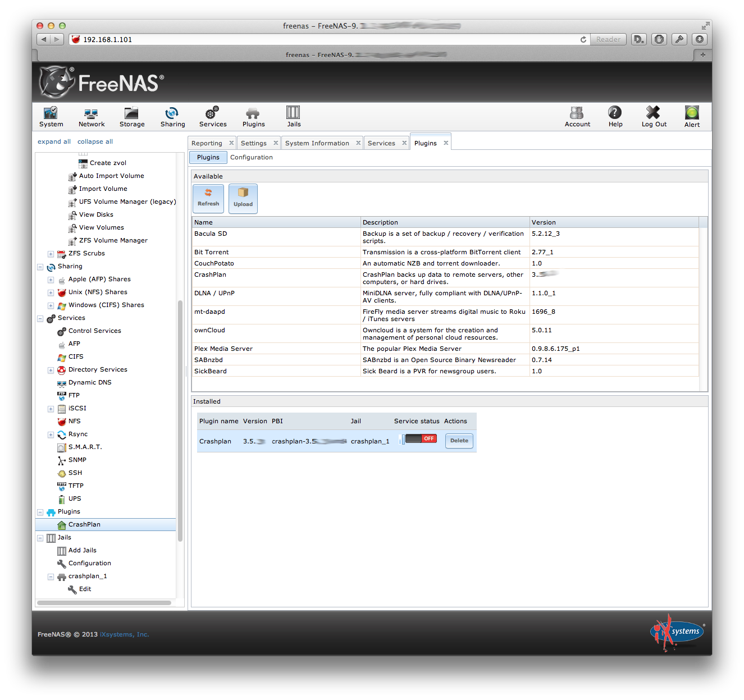Close the Reporting tab
This screenshot has width=744, height=700.
(x=231, y=143)
